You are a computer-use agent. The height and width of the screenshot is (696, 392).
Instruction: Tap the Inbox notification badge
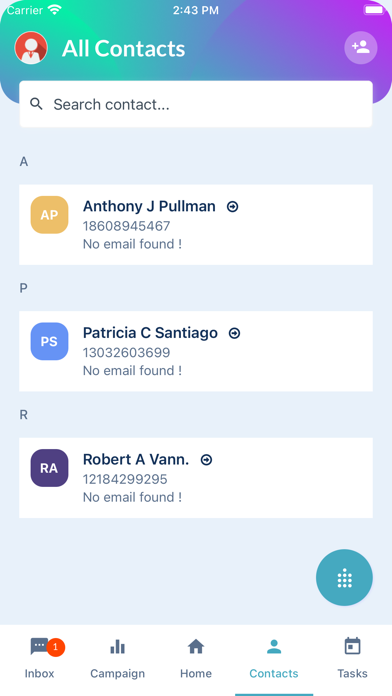coord(55,647)
